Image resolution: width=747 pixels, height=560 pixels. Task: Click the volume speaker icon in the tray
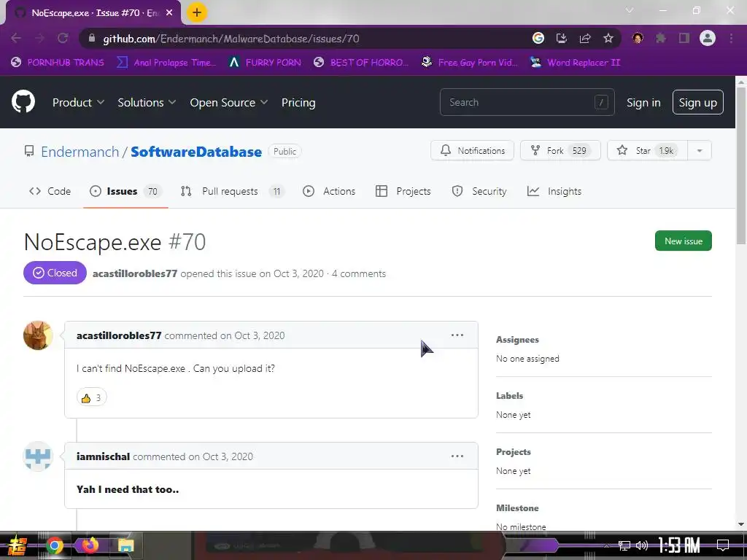tap(642, 545)
